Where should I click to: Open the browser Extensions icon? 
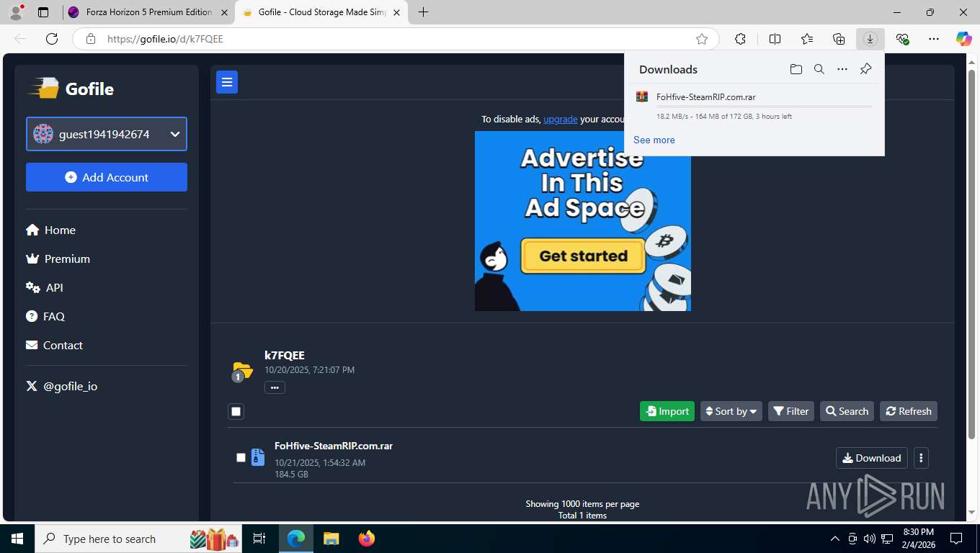[x=740, y=39]
